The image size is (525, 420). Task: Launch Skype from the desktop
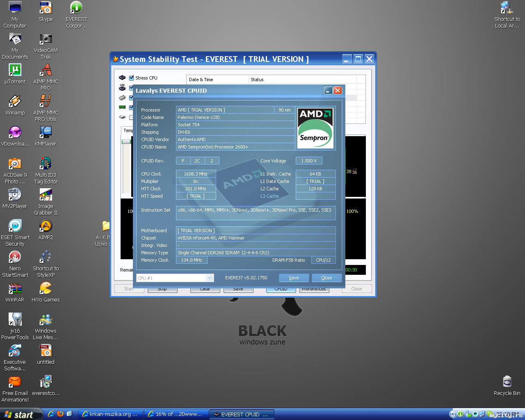(x=46, y=12)
